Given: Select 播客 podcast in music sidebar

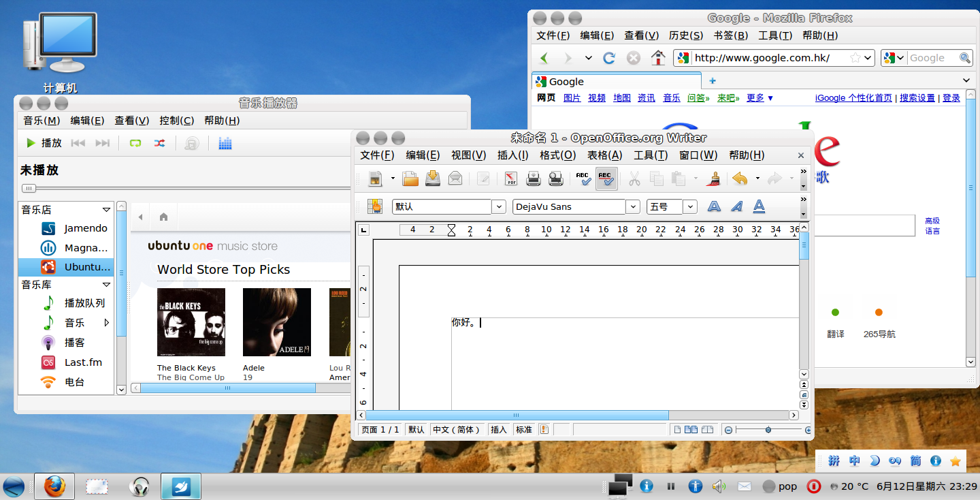Looking at the screenshot, I should (67, 343).
